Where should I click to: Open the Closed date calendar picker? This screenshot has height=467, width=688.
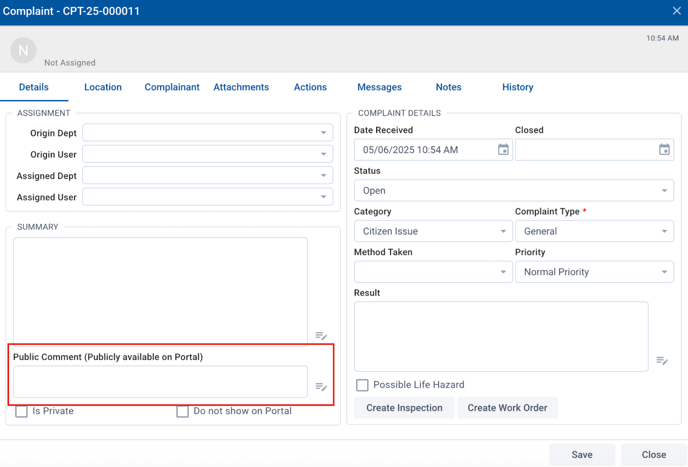[x=664, y=150]
